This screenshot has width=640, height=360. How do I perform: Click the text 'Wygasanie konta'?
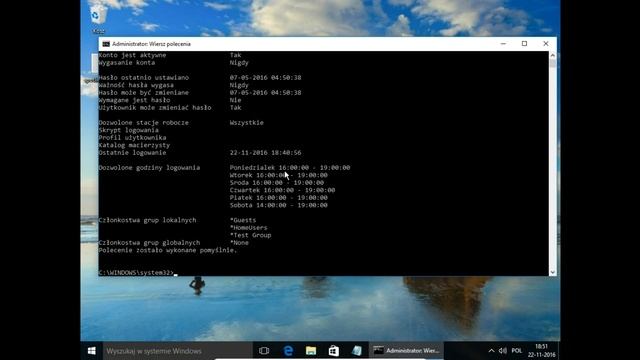pyautogui.click(x=127, y=62)
